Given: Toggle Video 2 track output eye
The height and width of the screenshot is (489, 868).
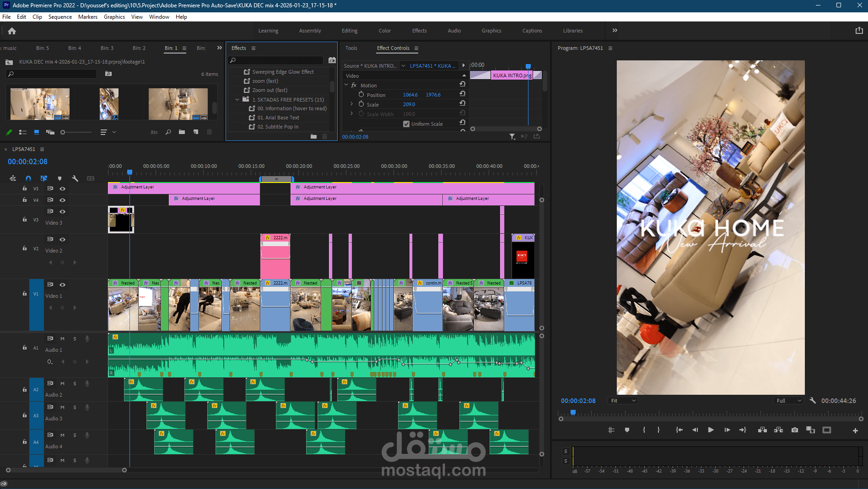Looking at the screenshot, I should [x=63, y=239].
